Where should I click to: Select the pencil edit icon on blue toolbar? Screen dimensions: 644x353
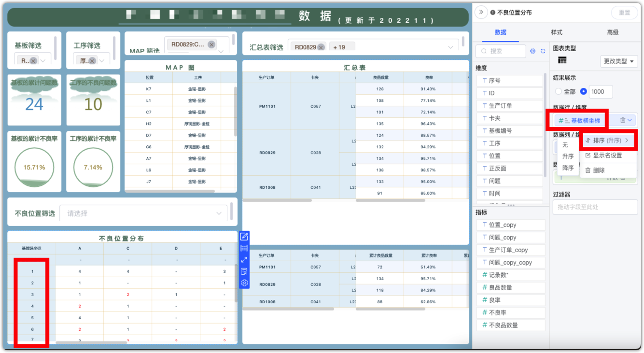[244, 237]
